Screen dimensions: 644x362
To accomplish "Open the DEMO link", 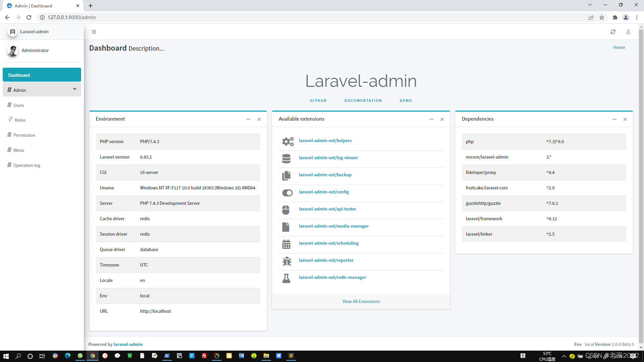I will click(406, 101).
